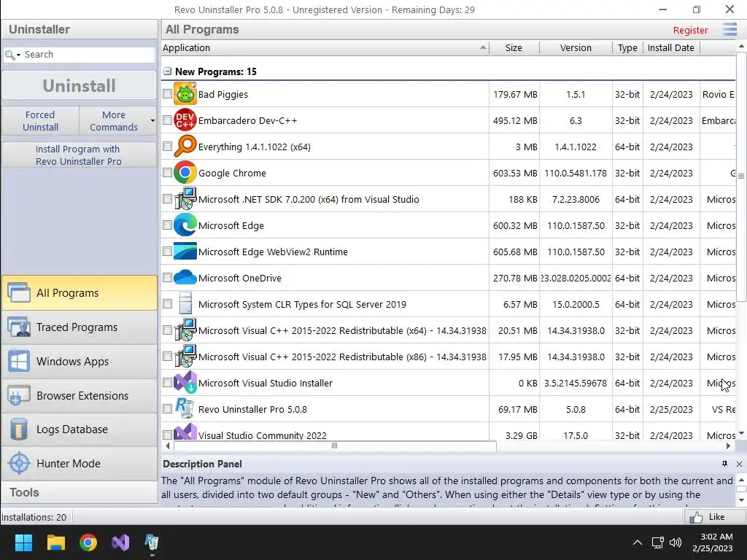747x560 pixels.
Task: Open the hamburger menu icon beside Register
Action: [x=729, y=29]
